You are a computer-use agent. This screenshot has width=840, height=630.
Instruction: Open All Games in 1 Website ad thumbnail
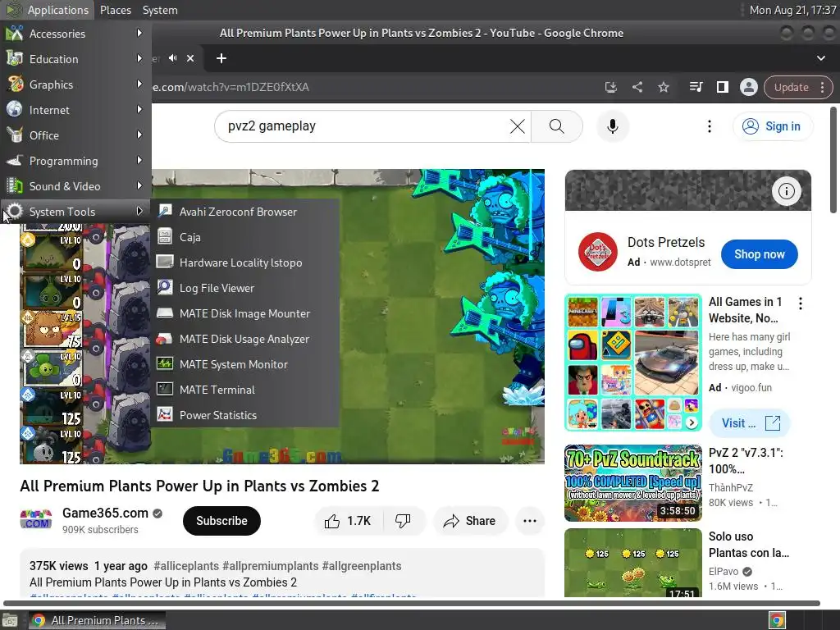632,363
